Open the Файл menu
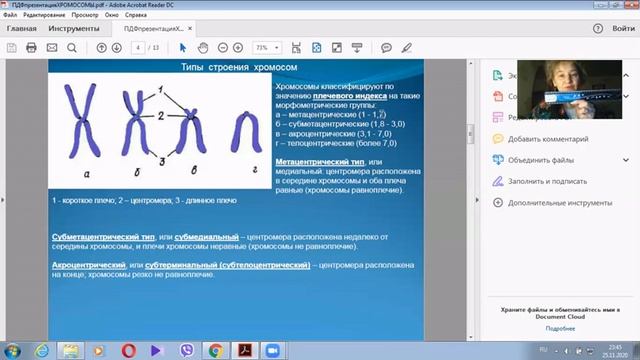 pos(10,15)
